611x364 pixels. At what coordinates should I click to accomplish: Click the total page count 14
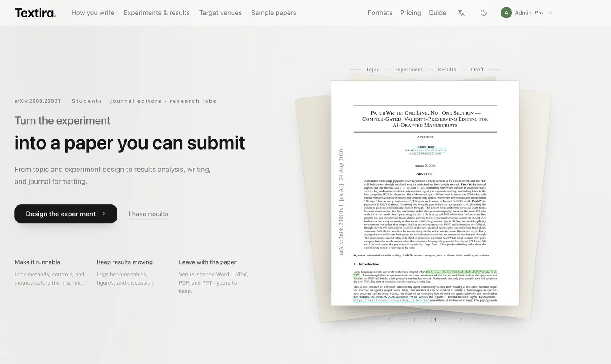[433, 320]
